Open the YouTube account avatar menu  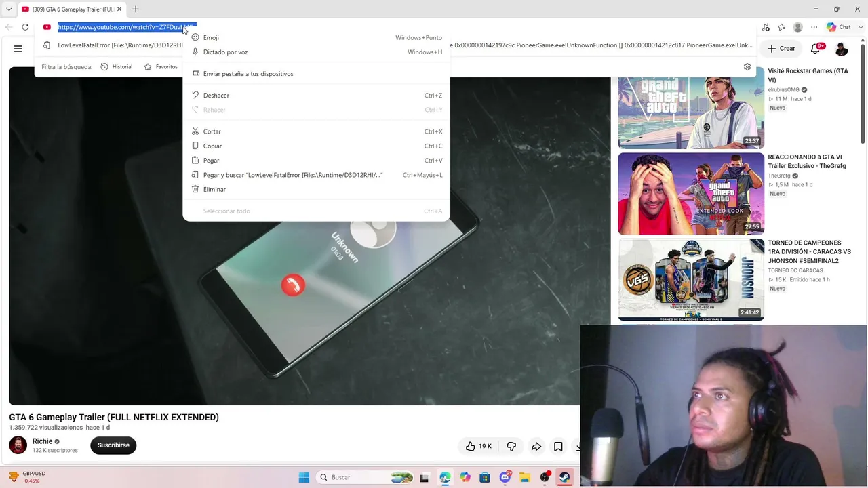842,49
